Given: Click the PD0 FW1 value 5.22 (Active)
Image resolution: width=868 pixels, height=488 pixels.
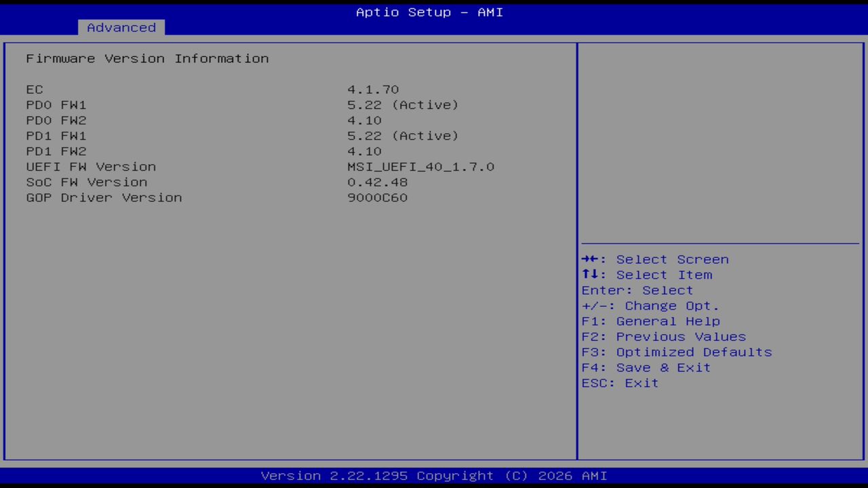Looking at the screenshot, I should pos(403,105).
